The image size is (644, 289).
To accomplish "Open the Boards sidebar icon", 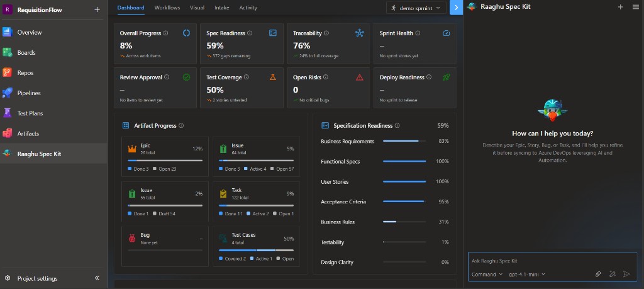I will pyautogui.click(x=7, y=52).
